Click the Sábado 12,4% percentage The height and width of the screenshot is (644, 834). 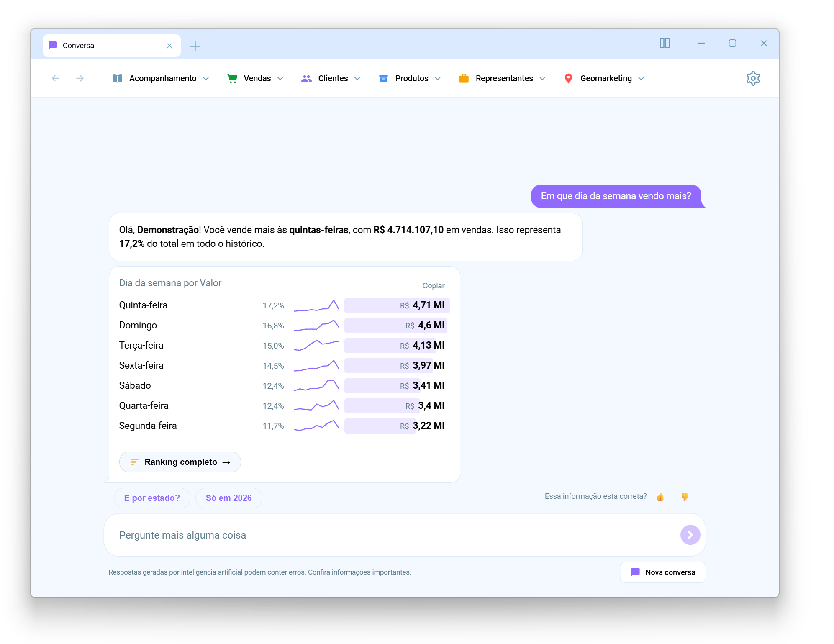273,386
